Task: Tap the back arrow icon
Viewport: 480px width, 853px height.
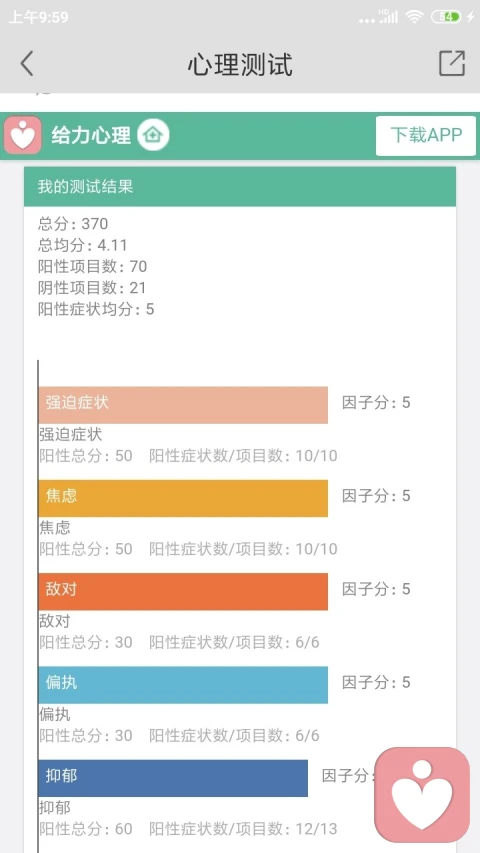Action: pos(27,64)
